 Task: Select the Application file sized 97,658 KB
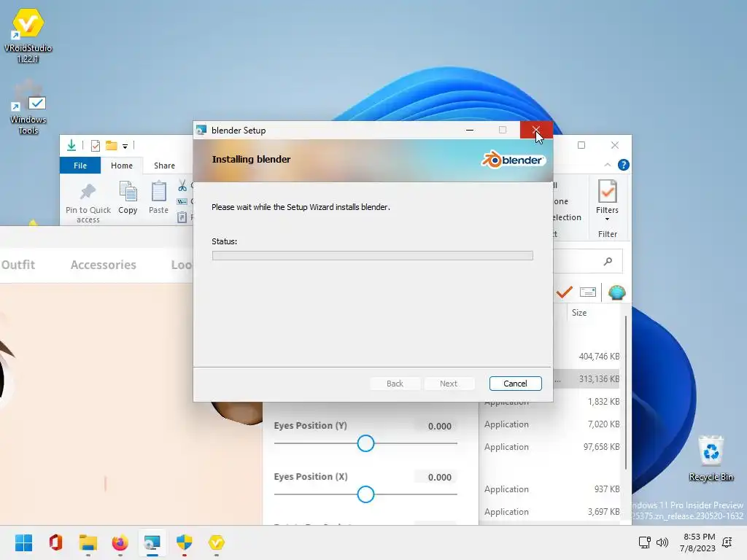550,447
